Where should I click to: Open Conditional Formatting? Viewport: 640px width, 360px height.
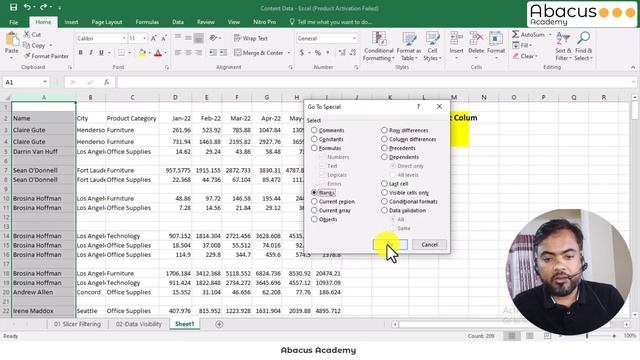(x=379, y=47)
